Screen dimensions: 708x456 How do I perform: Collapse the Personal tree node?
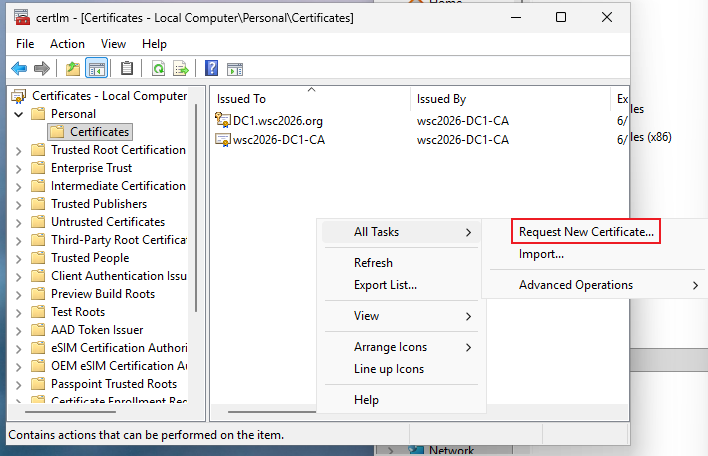pos(19,114)
